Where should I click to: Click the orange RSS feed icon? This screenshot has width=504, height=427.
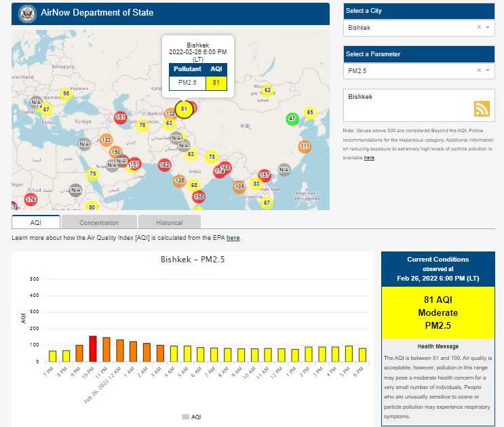coord(482,109)
